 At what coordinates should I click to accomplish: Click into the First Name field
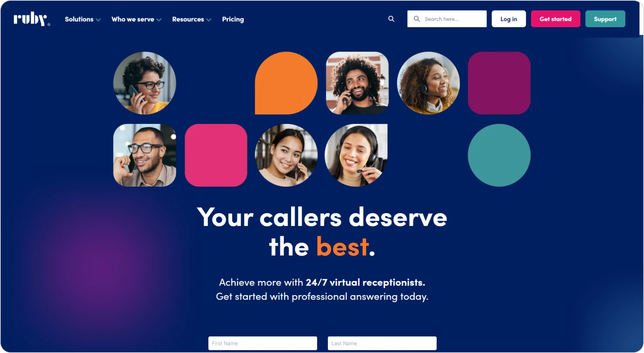pyautogui.click(x=263, y=343)
